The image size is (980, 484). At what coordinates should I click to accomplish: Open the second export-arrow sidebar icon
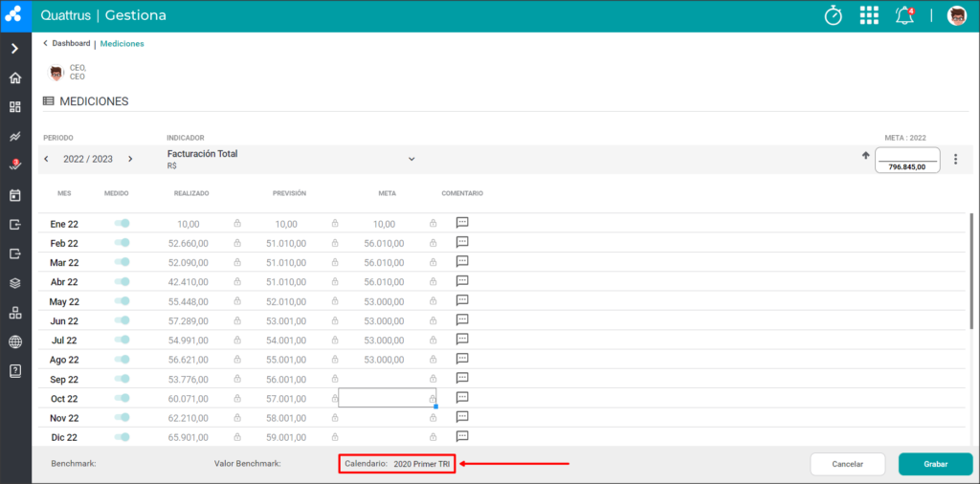15,253
